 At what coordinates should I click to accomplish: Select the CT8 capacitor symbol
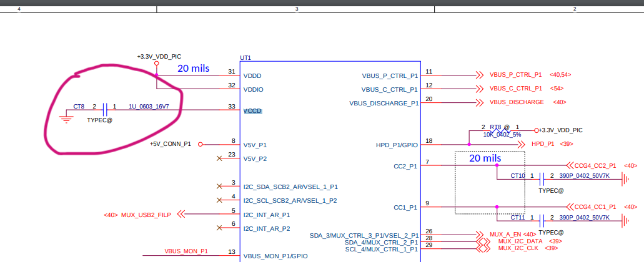tap(105, 110)
